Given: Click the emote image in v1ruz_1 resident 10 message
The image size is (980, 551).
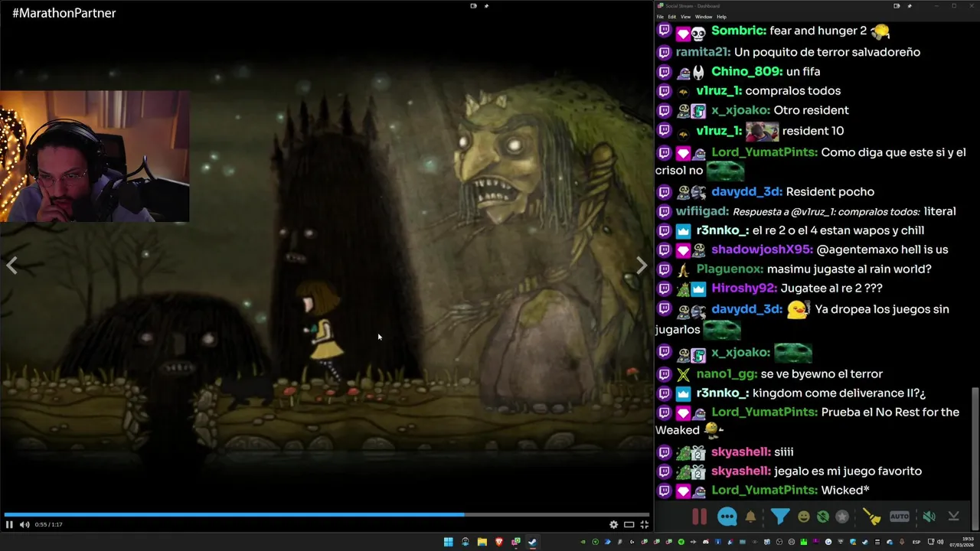Looking at the screenshot, I should tap(762, 130).
